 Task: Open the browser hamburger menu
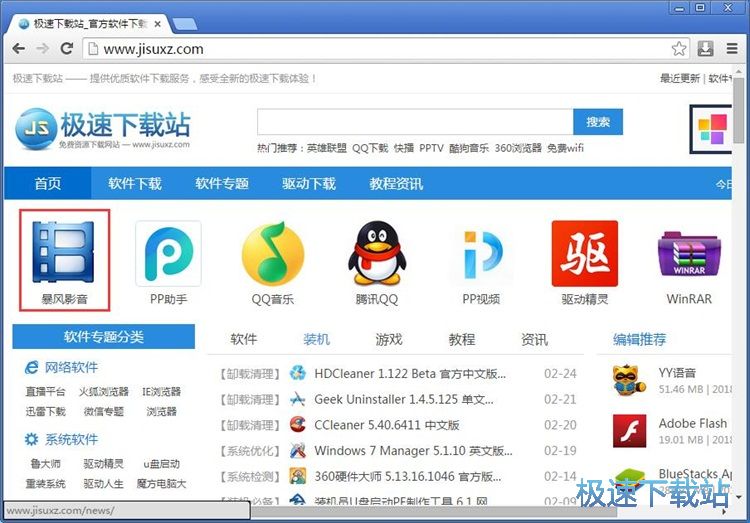tap(732, 48)
